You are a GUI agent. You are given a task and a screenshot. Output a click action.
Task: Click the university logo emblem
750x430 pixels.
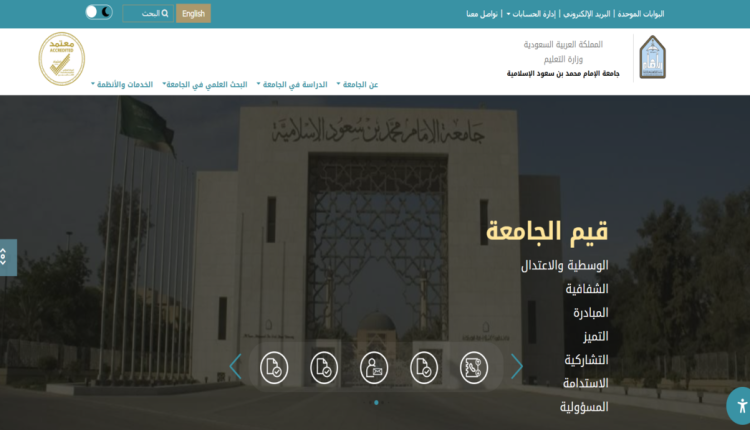coord(652,57)
